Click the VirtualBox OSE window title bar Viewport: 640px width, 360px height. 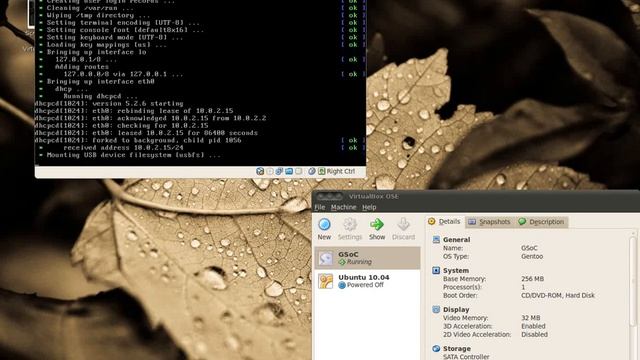(476, 196)
